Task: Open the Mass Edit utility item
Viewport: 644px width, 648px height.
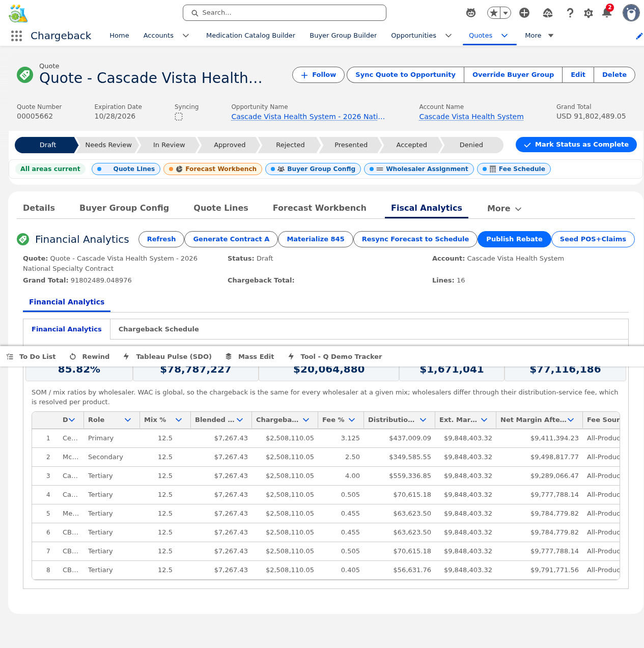Action: pos(250,356)
